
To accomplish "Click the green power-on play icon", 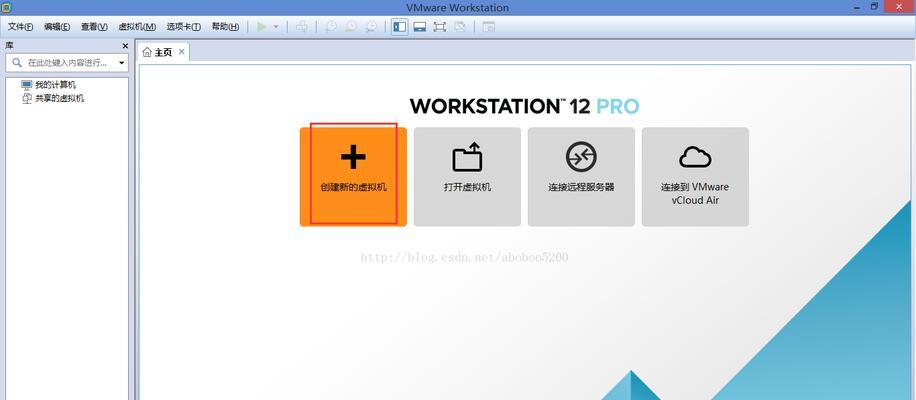I will click(262, 27).
